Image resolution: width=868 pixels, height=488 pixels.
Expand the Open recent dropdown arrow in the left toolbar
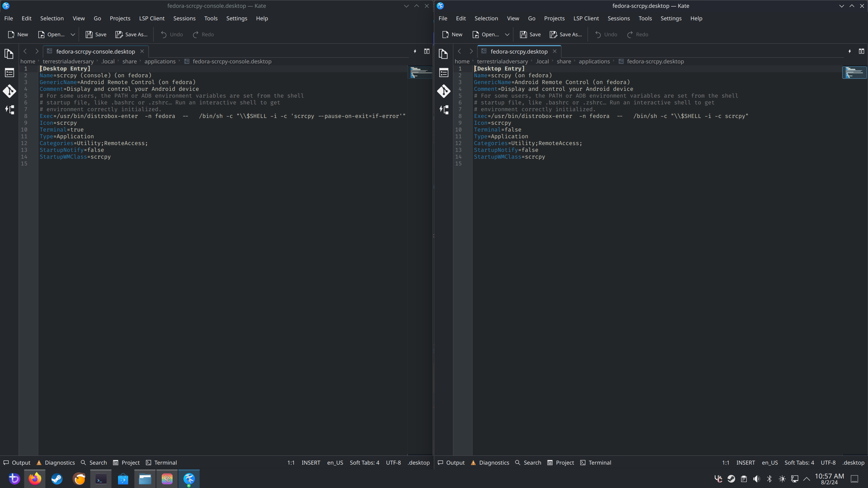pyautogui.click(x=73, y=35)
